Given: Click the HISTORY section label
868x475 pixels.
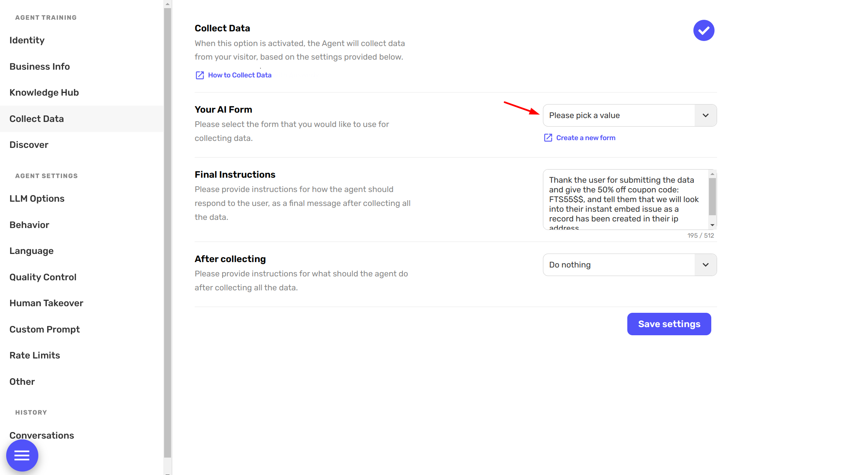Looking at the screenshot, I should pos(31,412).
